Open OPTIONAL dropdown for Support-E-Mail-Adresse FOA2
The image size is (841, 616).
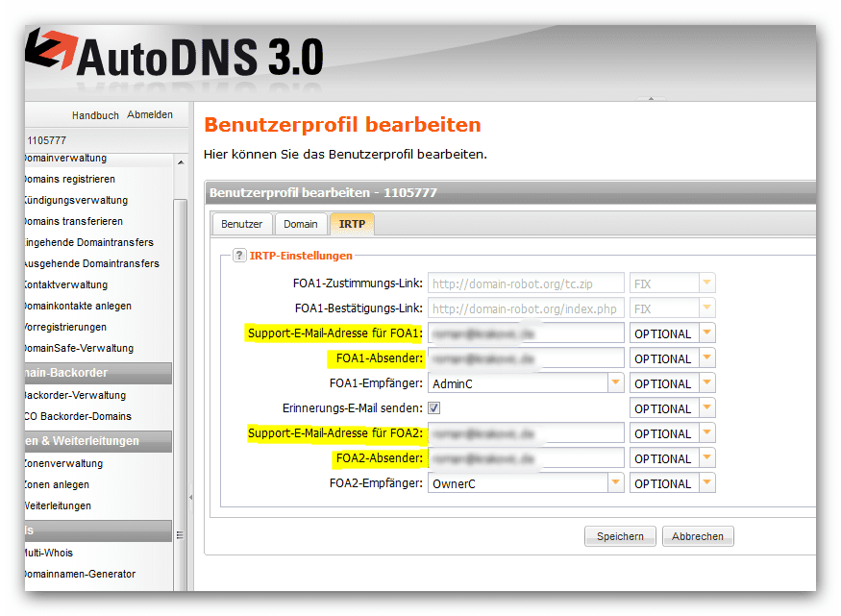[706, 433]
